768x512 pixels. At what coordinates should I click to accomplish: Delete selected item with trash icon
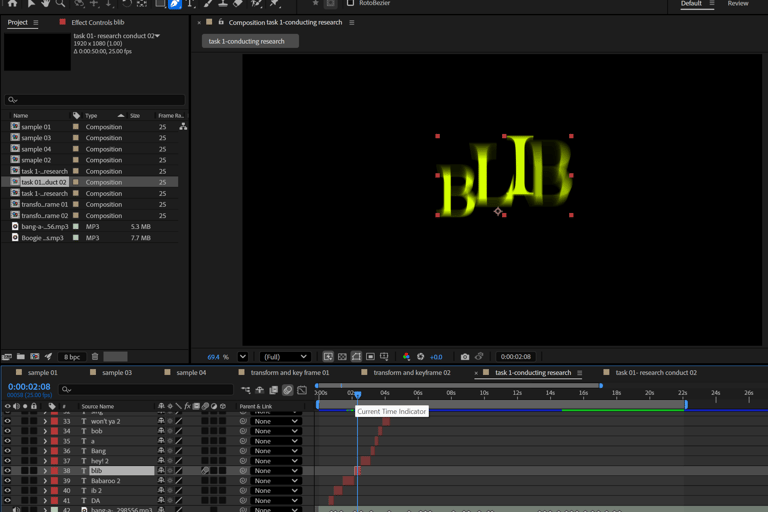point(95,357)
